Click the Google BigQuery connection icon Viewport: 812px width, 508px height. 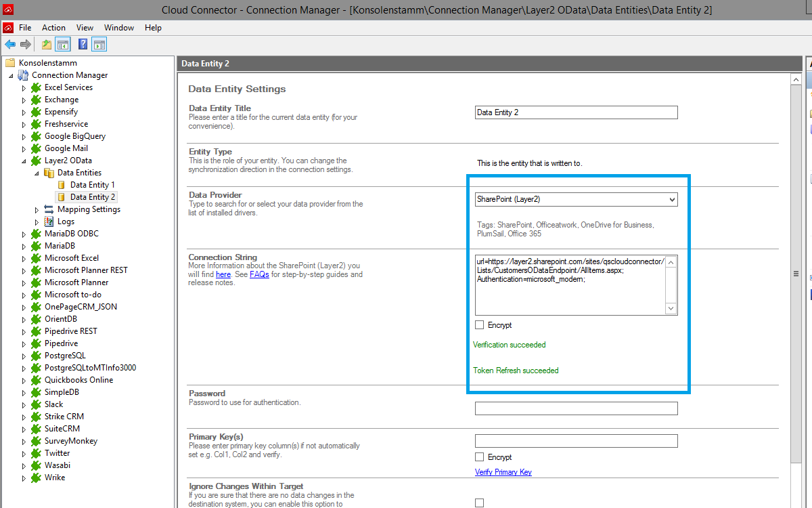point(37,136)
